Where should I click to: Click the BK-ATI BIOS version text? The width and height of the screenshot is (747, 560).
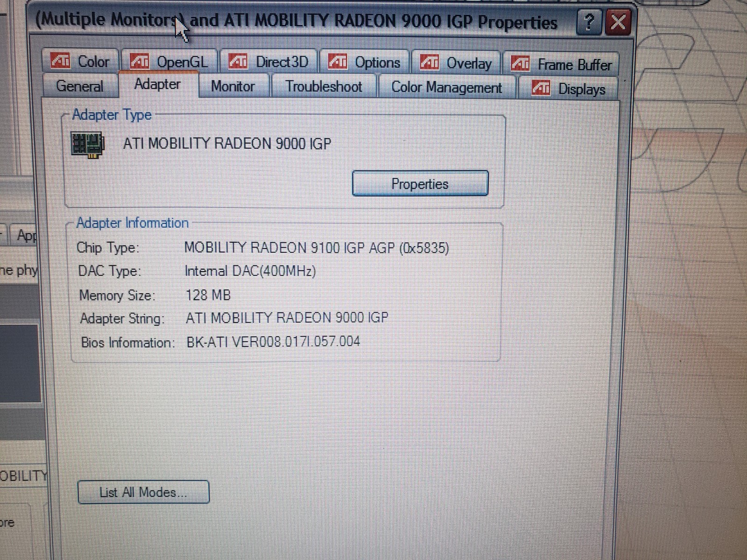coord(273,342)
